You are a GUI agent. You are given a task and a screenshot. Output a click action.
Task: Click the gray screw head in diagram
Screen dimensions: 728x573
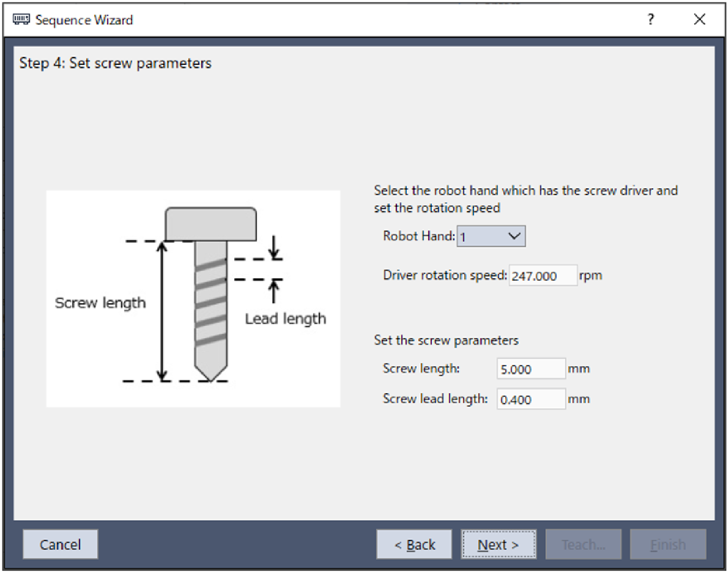210,224
